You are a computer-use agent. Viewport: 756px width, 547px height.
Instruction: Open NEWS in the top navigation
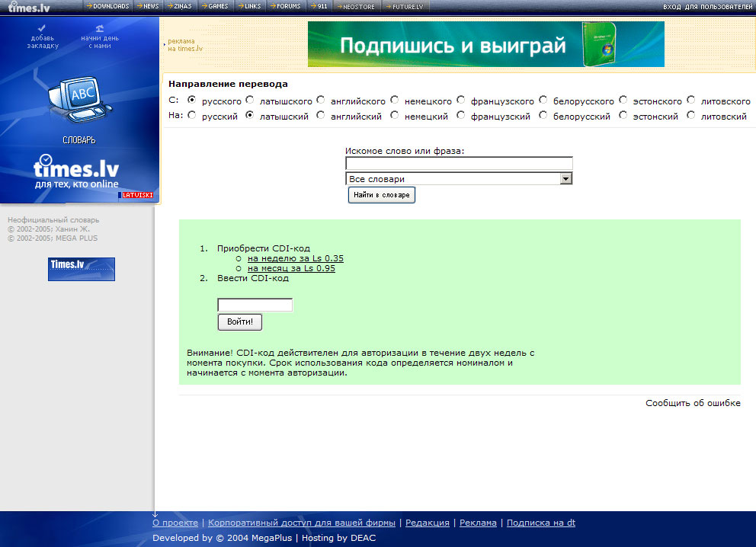[148, 6]
